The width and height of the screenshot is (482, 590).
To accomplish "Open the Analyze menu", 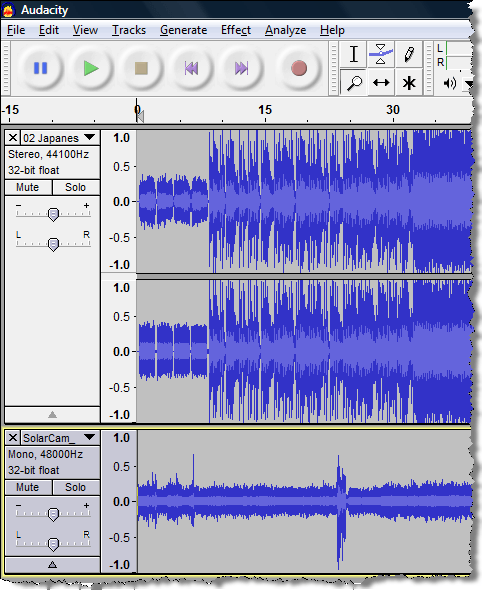I will (x=286, y=30).
